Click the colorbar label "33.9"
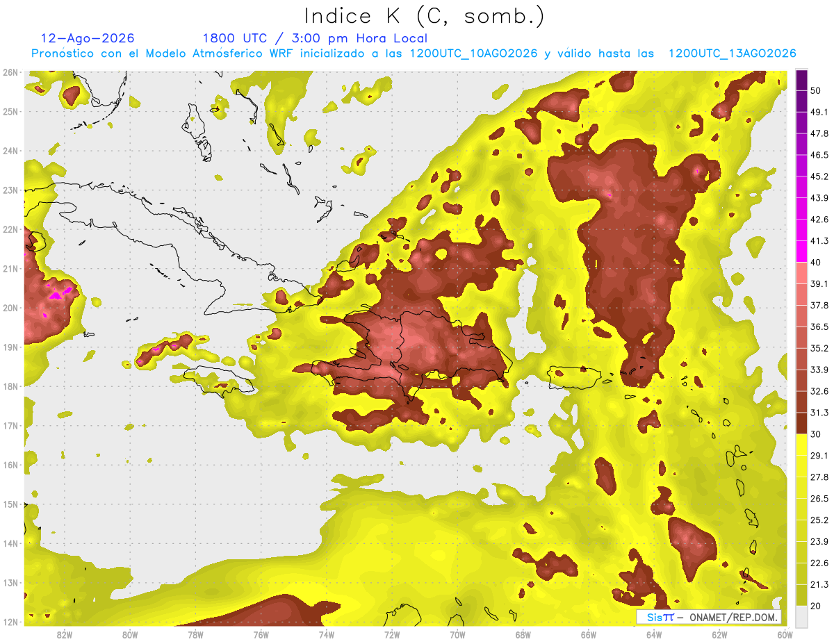The height and width of the screenshot is (644, 834). 819,370
